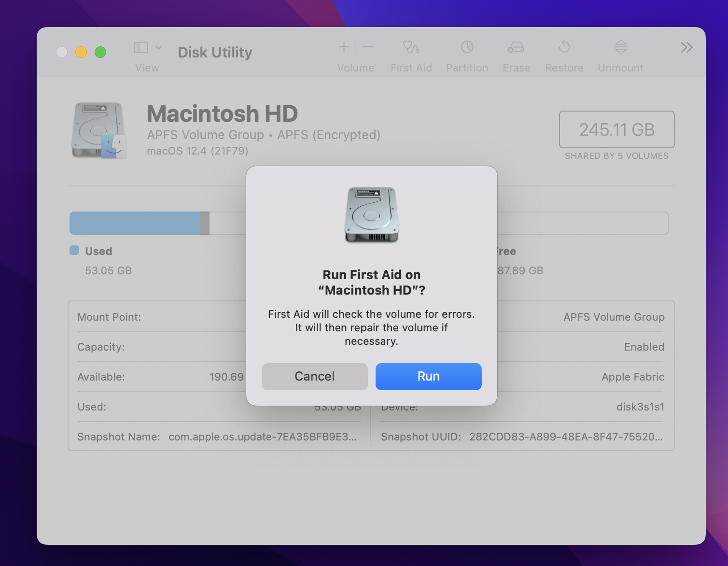Click the remove Volume minus icon
This screenshot has height=566, width=728.
tap(368, 47)
